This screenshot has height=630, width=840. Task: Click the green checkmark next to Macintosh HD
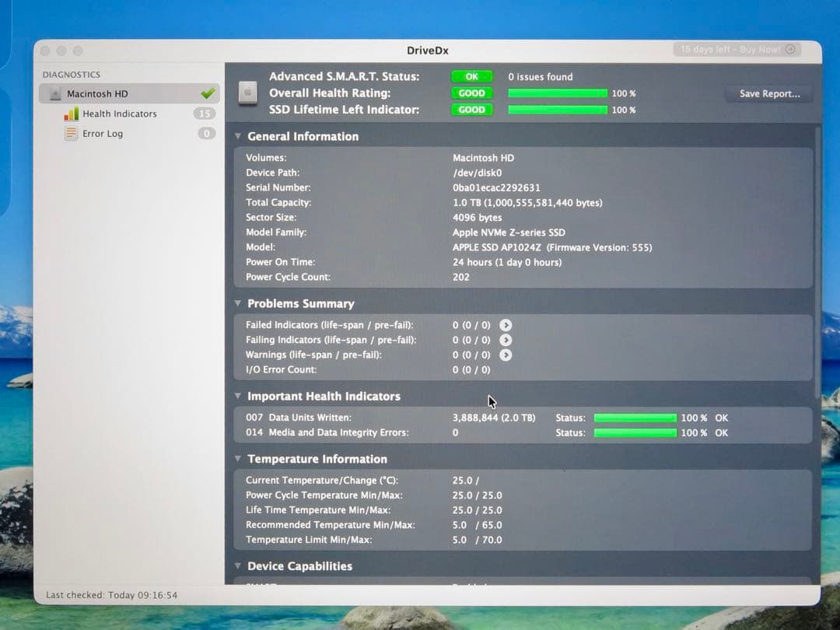click(x=208, y=93)
